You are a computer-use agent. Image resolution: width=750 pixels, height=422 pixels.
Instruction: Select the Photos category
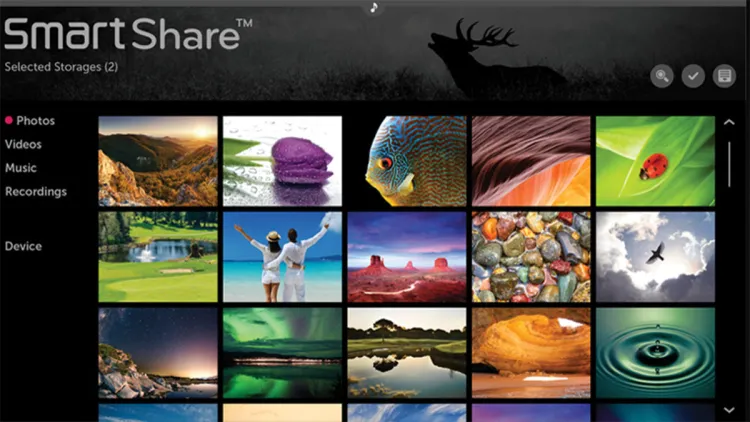pyautogui.click(x=35, y=121)
